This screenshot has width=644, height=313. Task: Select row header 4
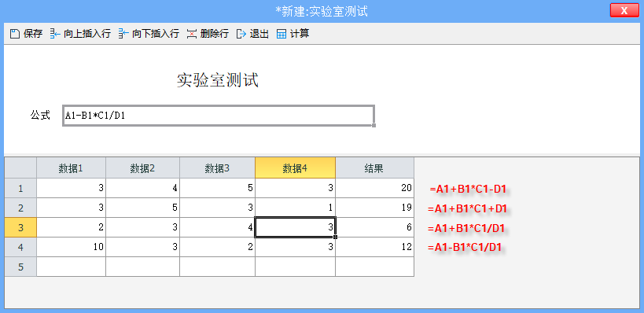click(20, 247)
